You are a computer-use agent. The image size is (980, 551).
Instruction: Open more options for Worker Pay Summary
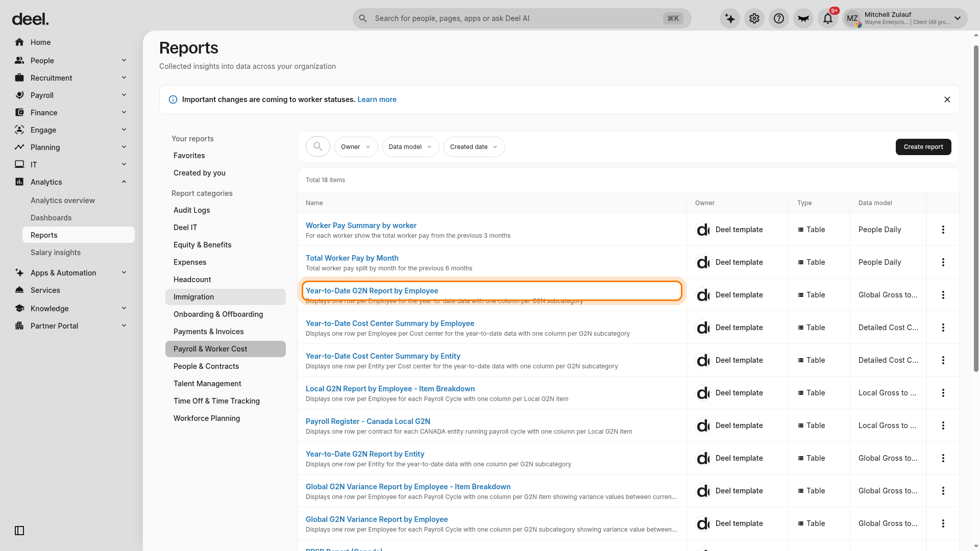(943, 230)
